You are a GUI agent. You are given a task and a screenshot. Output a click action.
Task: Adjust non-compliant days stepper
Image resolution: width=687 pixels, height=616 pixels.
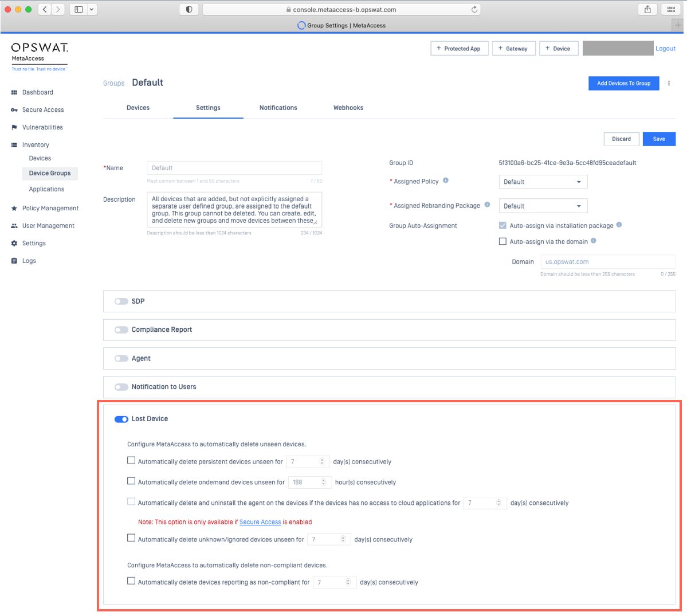click(348, 582)
